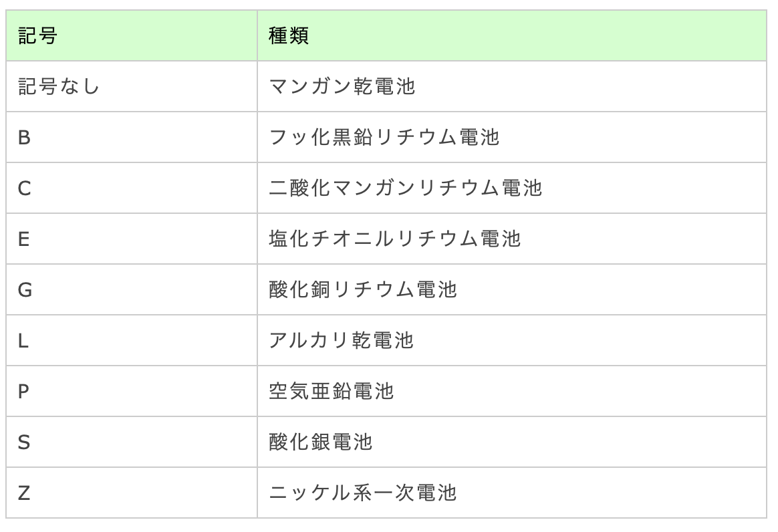This screenshot has width=778, height=532.
Task: Select the 酸化銀電池 cell
Action: tap(321, 442)
